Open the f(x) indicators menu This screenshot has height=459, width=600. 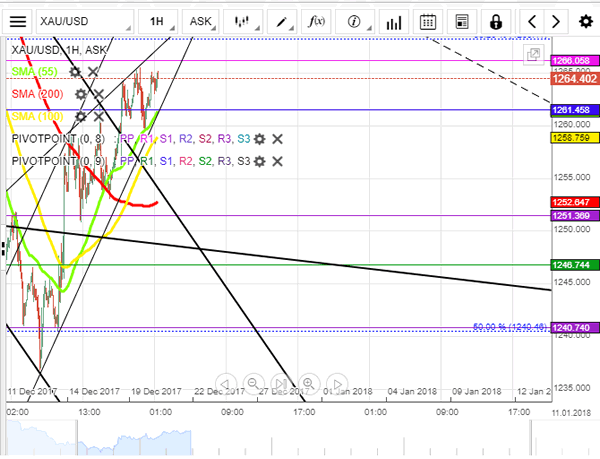317,21
